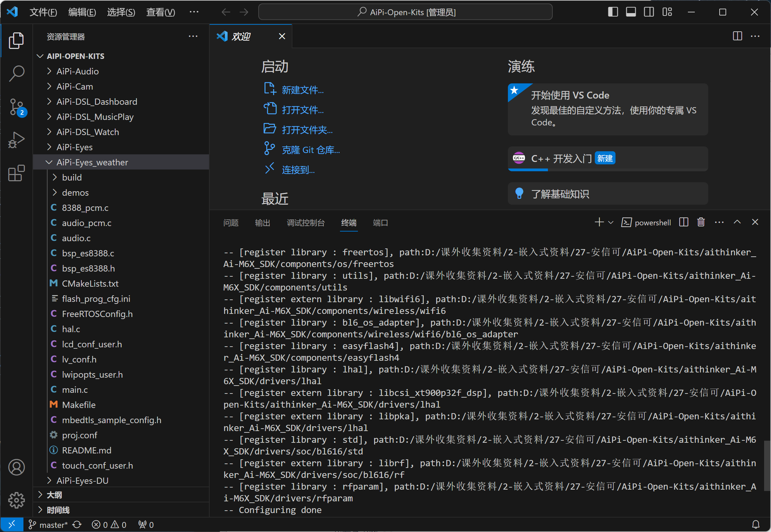Open Explorer views and more actions ellipsis
Screen dimensions: 771x532
[193, 36]
